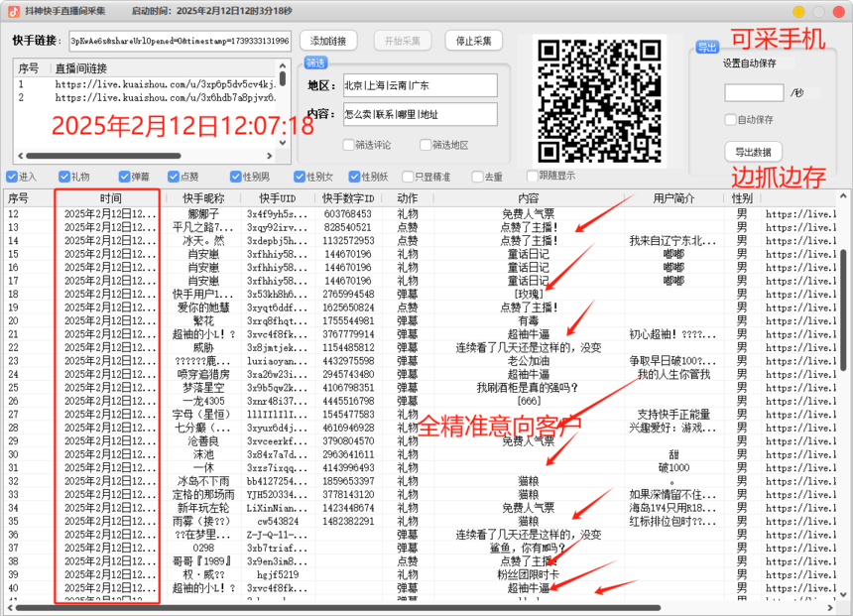Click the link list scroll-right arrow
The height and width of the screenshot is (616, 853).
click(x=269, y=156)
